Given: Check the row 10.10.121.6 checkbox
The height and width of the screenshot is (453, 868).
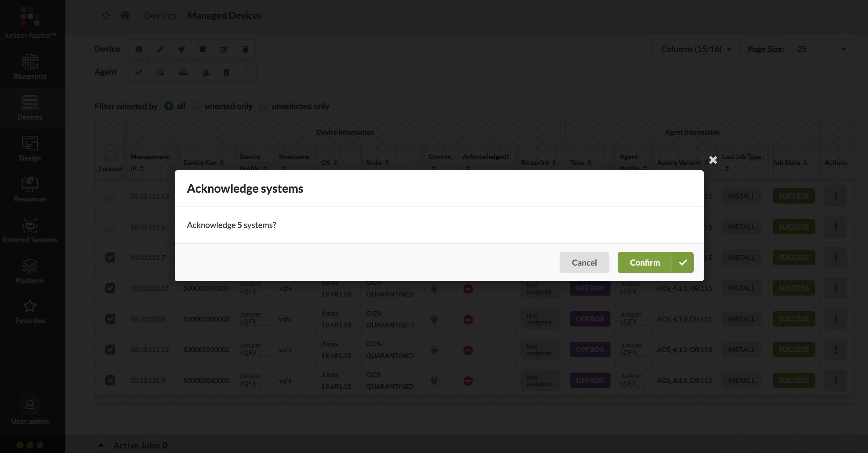Looking at the screenshot, I should coord(110,227).
